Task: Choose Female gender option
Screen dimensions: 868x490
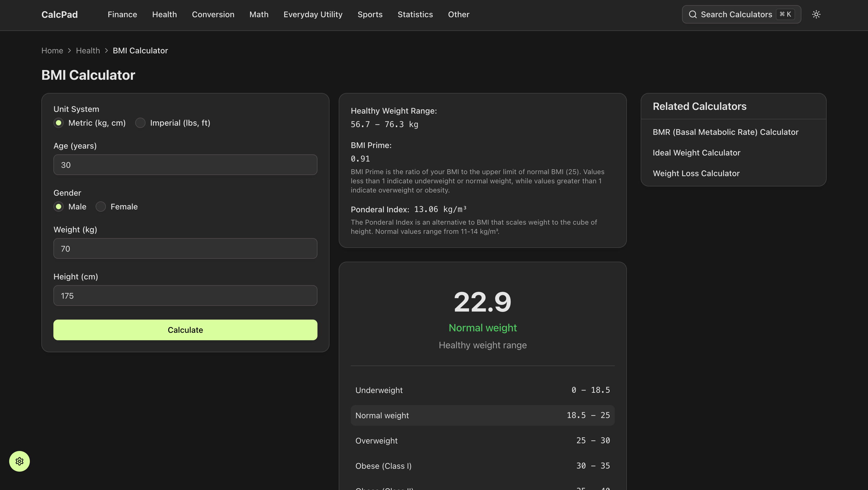Action: point(101,207)
